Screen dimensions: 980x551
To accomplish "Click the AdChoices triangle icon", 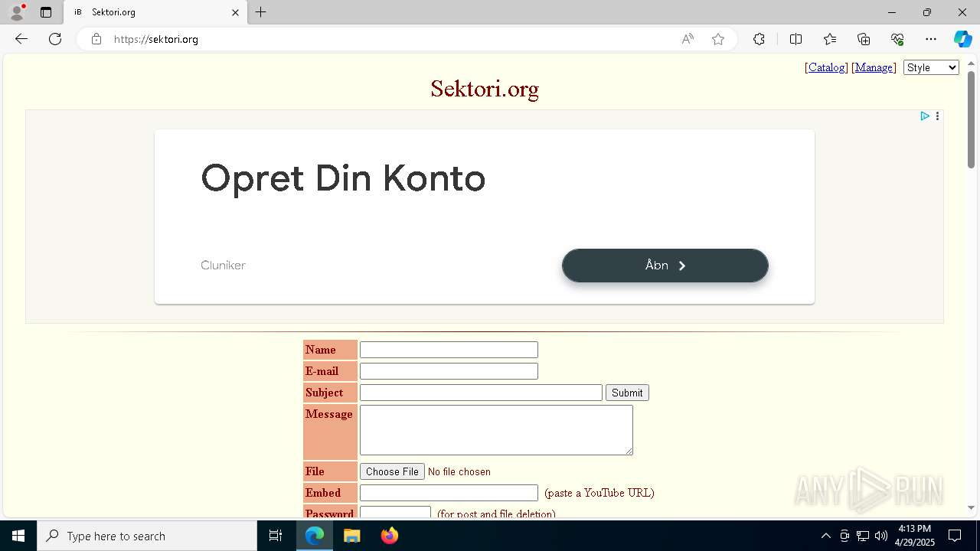I will point(925,116).
